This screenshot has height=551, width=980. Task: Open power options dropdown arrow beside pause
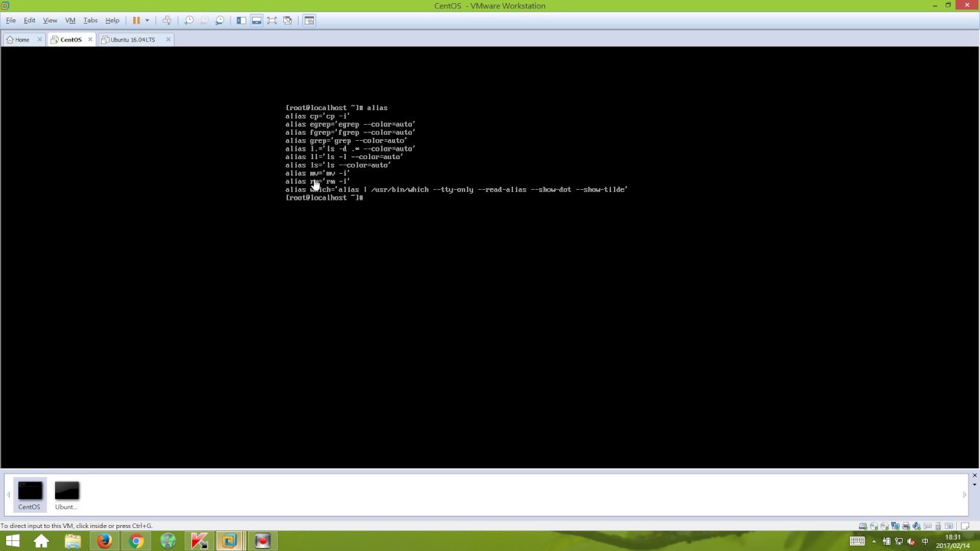click(147, 21)
